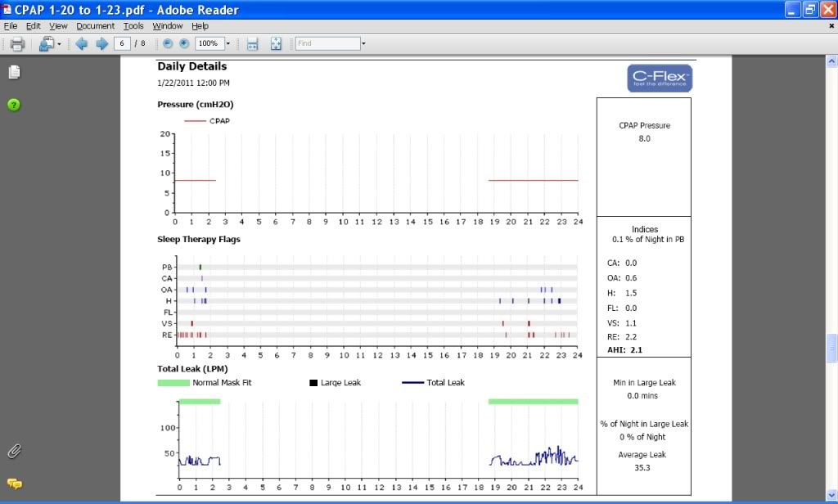Click the zoom in plus button

184,43
